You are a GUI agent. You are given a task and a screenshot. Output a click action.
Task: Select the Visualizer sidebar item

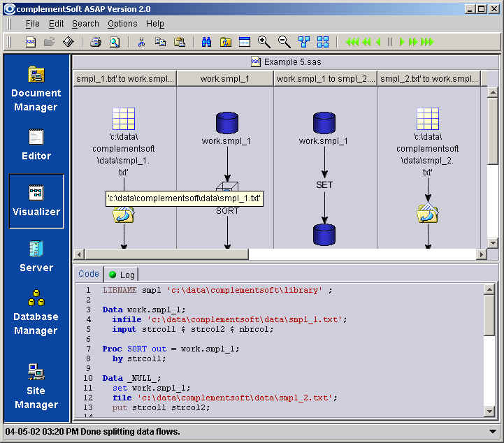(36, 201)
